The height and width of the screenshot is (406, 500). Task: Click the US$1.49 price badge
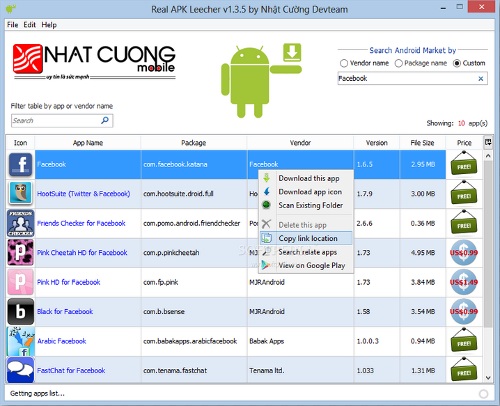[x=464, y=282]
